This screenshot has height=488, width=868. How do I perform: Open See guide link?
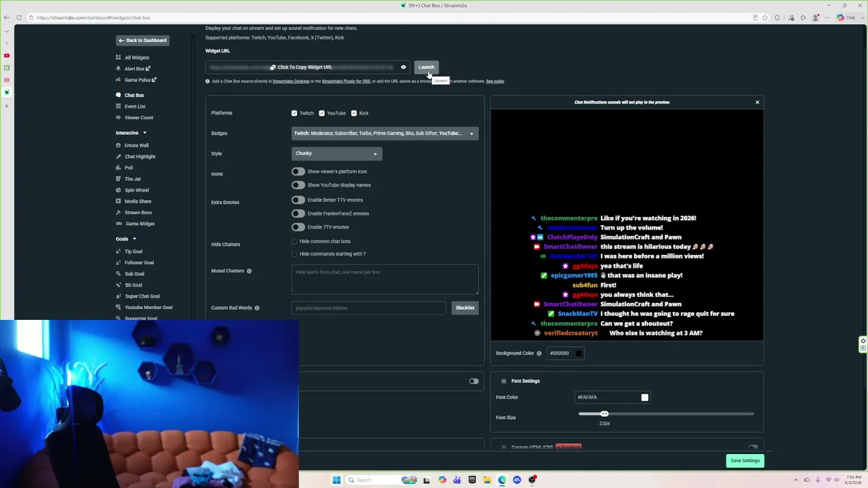tap(495, 81)
